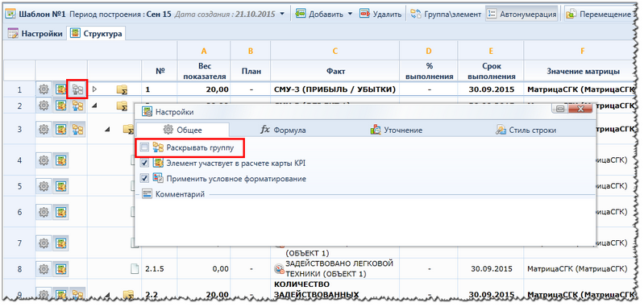Select the Структура tab

[97, 34]
